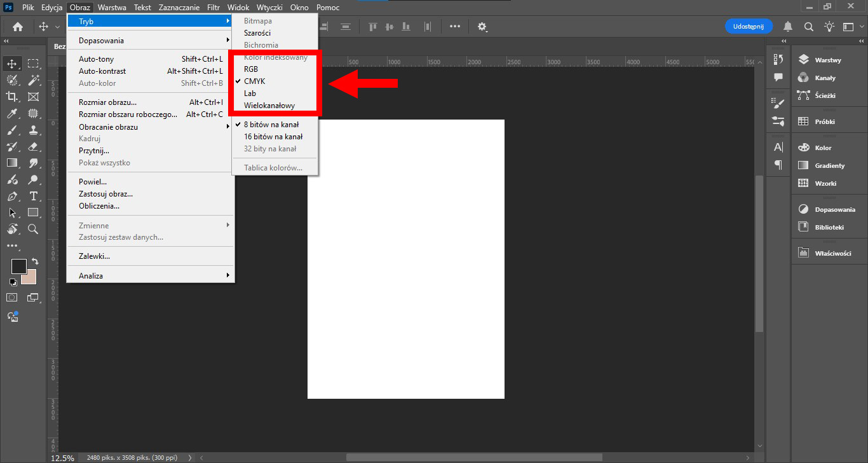This screenshot has width=868, height=463.
Task: Select the Horizontal Type tool
Action: [x=33, y=196]
